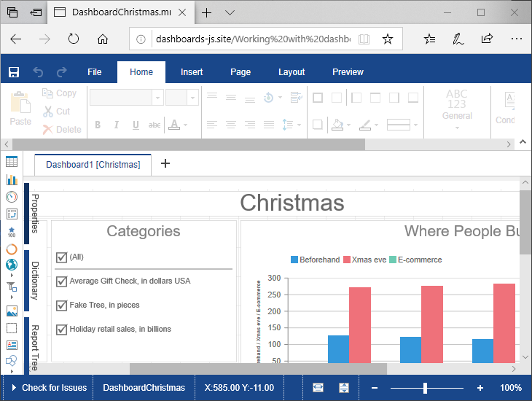532x401 pixels.
Task: Select the Pivot table icon in sidebar
Action: pos(12,214)
